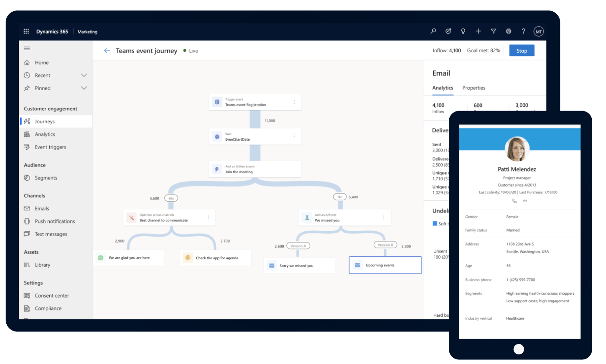Select We are glad you are here tile
The height and width of the screenshot is (364, 606).
pos(129,258)
